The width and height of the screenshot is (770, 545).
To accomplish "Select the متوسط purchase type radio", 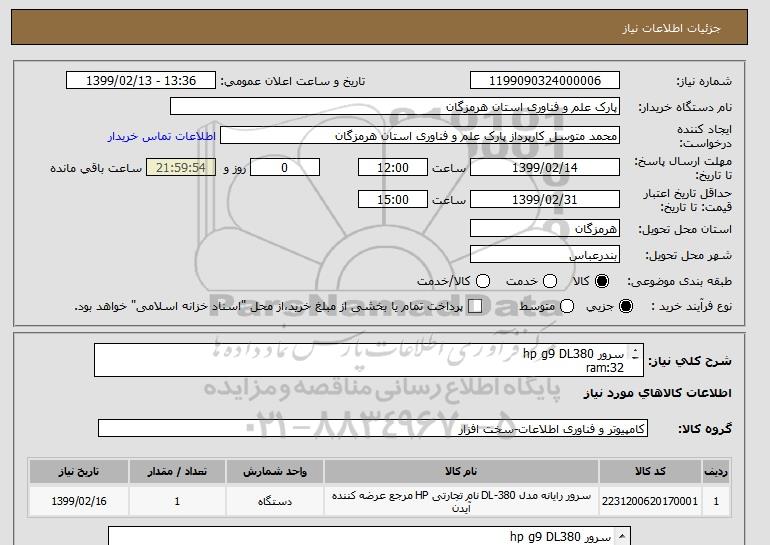I will point(567,306).
